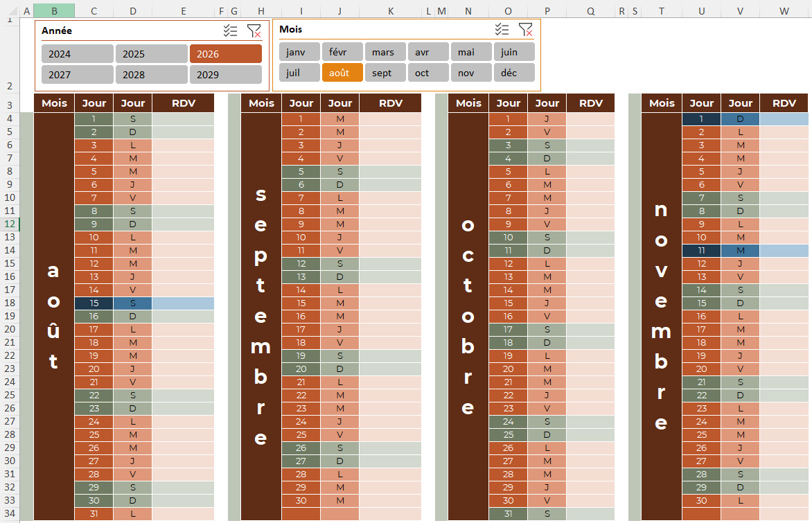The image size is (812, 523).
Task: Filter by févr in the Mois slicer
Action: point(343,52)
